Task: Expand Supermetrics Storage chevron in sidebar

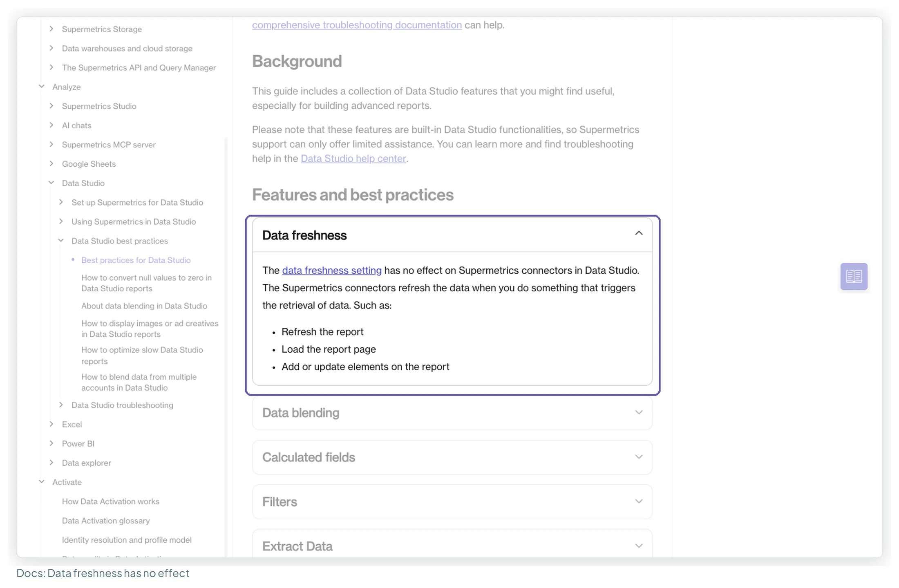Action: (51, 29)
